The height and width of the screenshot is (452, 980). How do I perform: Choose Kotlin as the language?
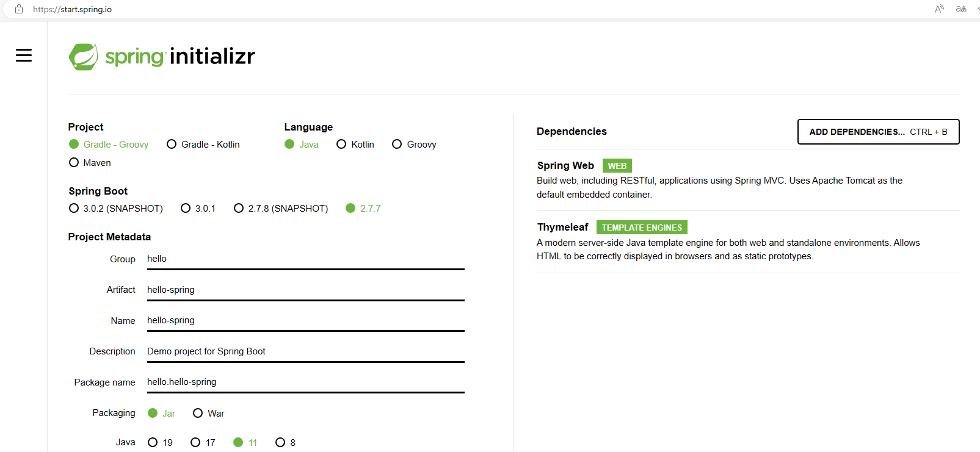(355, 145)
